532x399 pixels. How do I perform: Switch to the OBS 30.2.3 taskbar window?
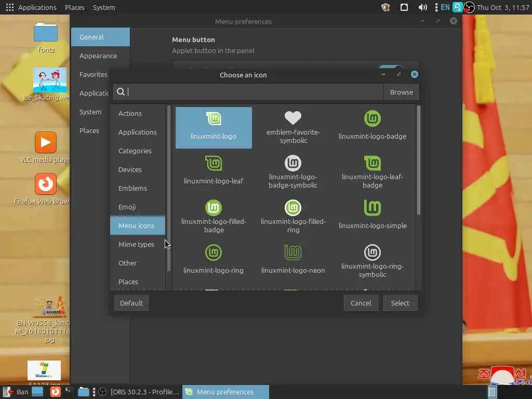(x=138, y=392)
